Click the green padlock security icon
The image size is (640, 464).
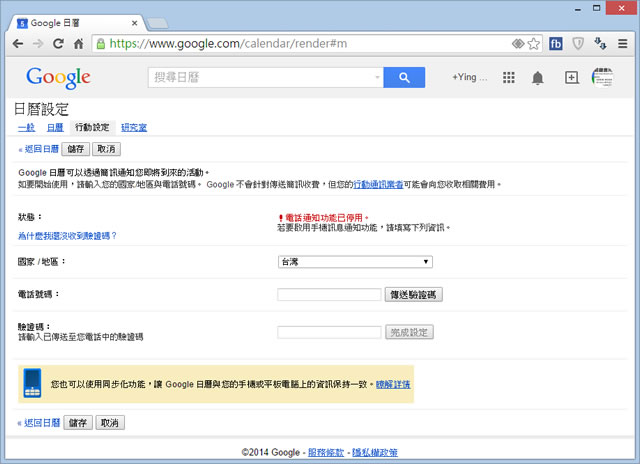100,44
